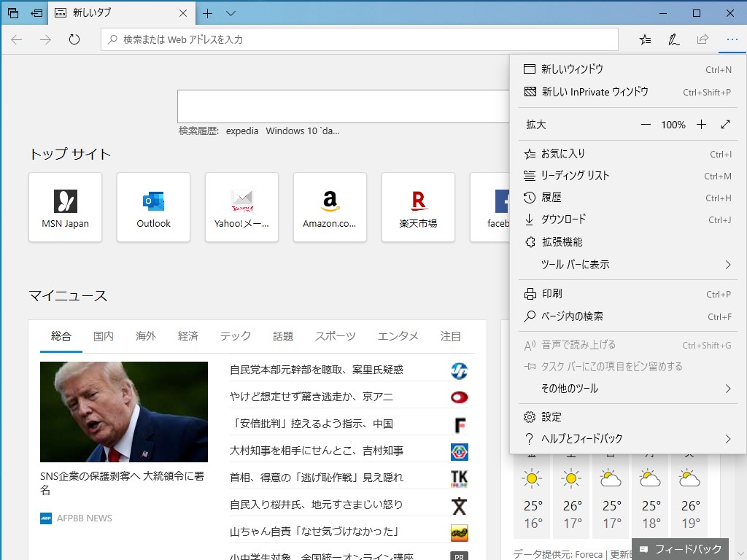Select the Web Notes pen icon
Screen dimensions: 747x560
(673, 39)
